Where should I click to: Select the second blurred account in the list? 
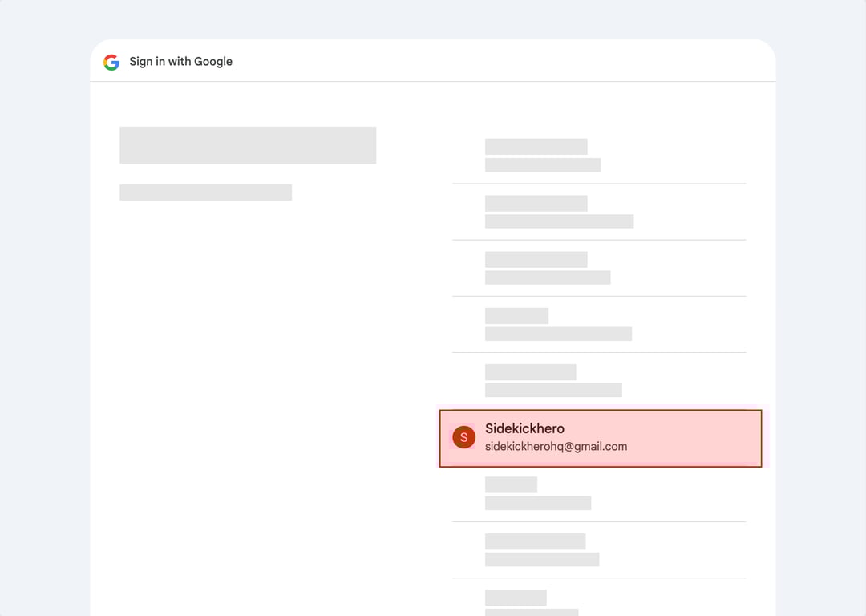(599, 212)
